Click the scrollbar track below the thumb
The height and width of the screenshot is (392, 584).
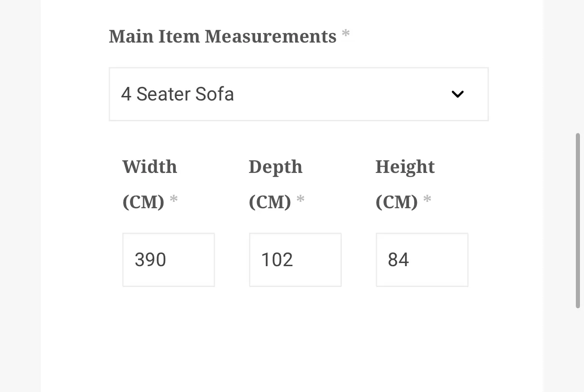(578, 350)
